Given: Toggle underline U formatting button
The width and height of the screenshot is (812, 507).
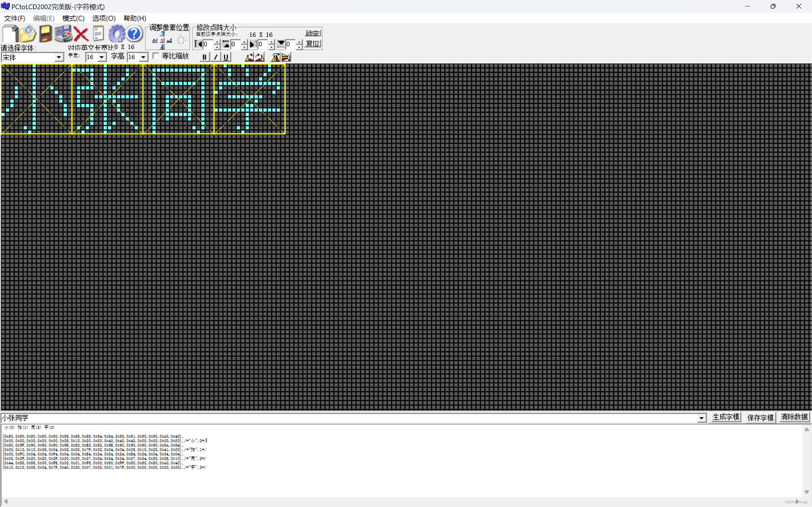Looking at the screenshot, I should 226,57.
